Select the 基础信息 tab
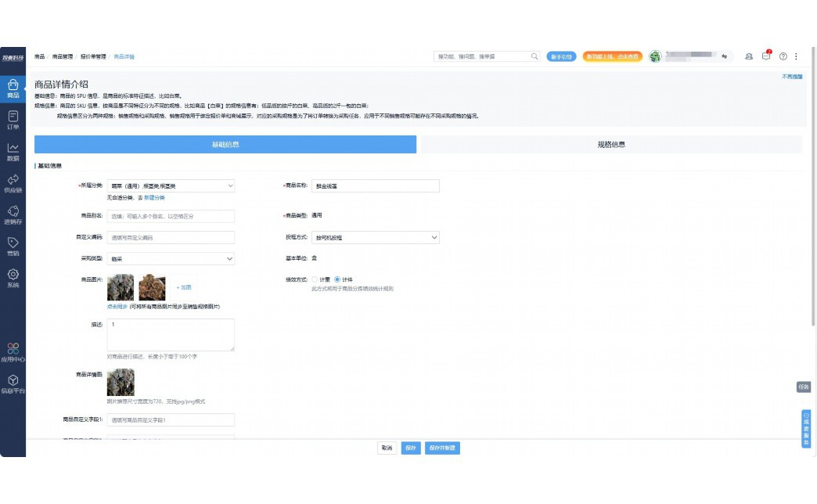Image resolution: width=817 pixels, height=504 pixels. 225,145
